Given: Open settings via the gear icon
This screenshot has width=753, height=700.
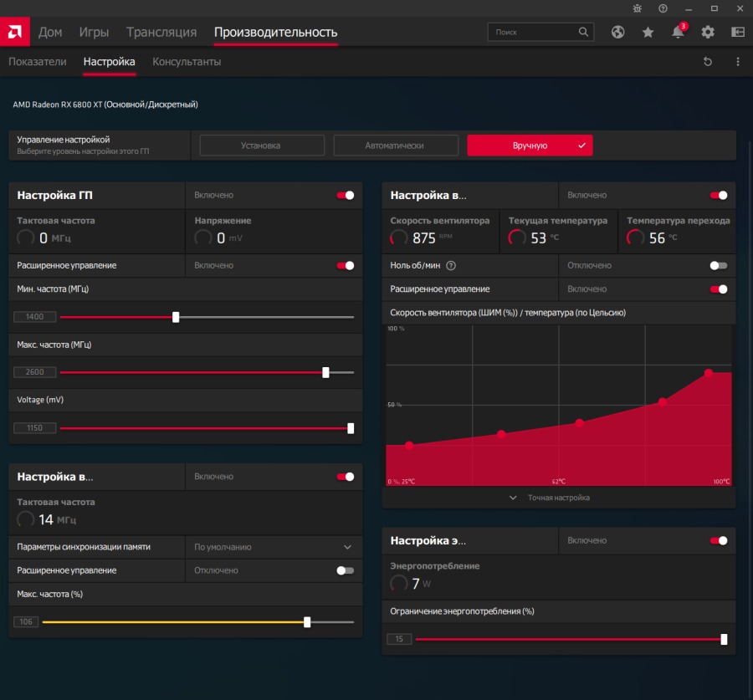Looking at the screenshot, I should pos(708,33).
